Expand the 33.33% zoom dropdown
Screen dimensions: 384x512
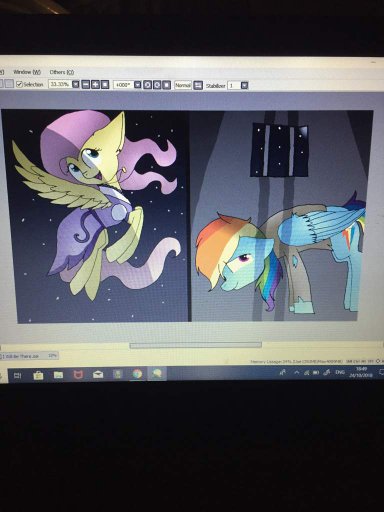76,84
